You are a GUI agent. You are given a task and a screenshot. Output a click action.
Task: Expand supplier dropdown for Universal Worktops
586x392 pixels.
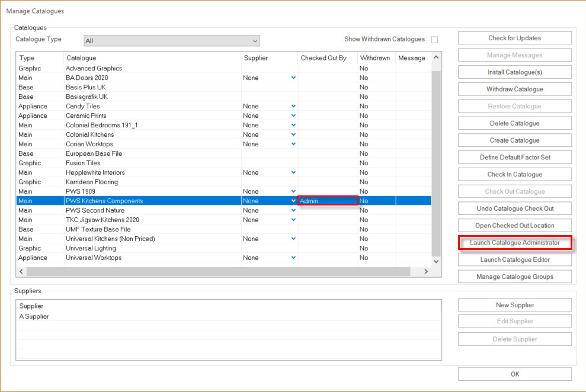[x=293, y=258]
